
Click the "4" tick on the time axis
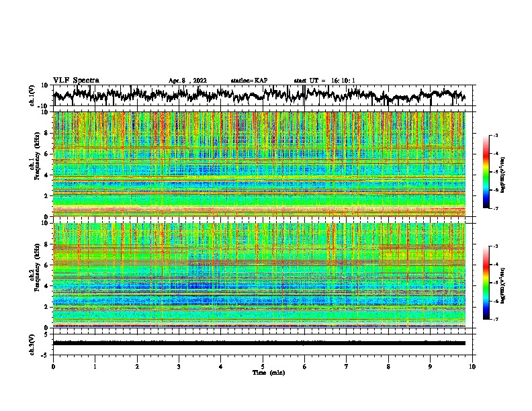221,367
